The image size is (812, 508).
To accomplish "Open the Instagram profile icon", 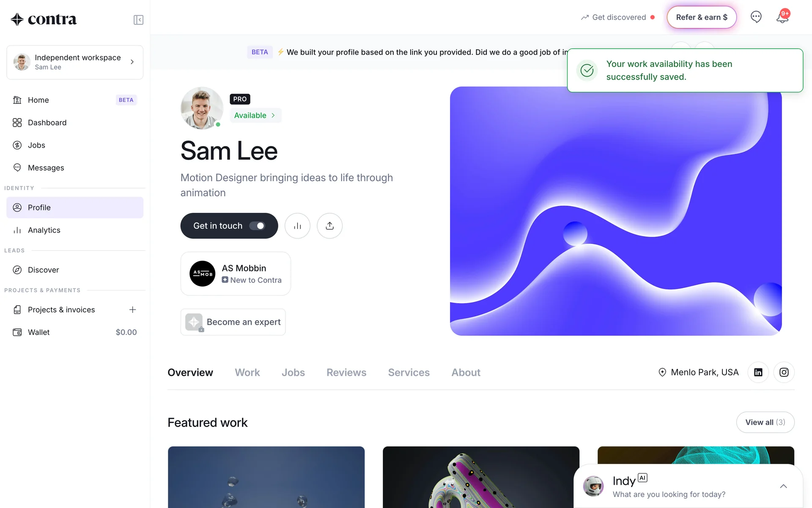I will click(x=784, y=372).
